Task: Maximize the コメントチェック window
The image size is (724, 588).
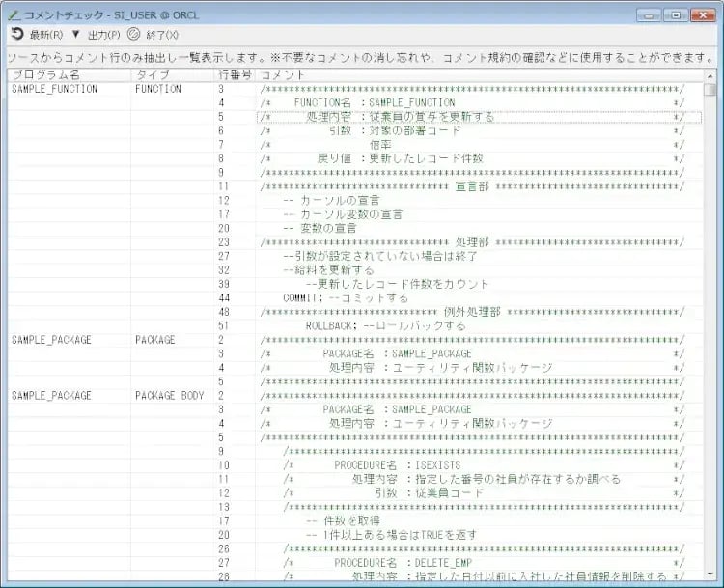Action: pyautogui.click(x=675, y=14)
